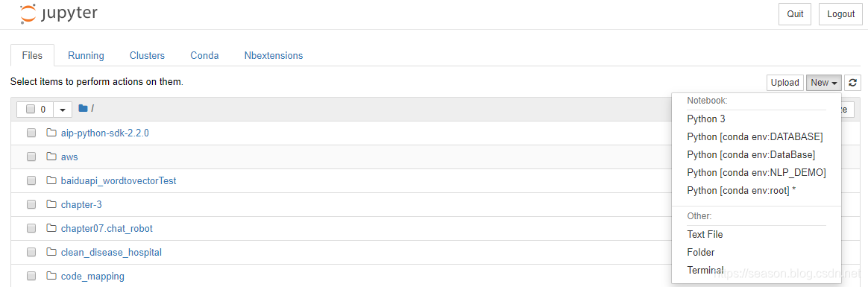Open the chapter-3 folder link

pyautogui.click(x=81, y=204)
